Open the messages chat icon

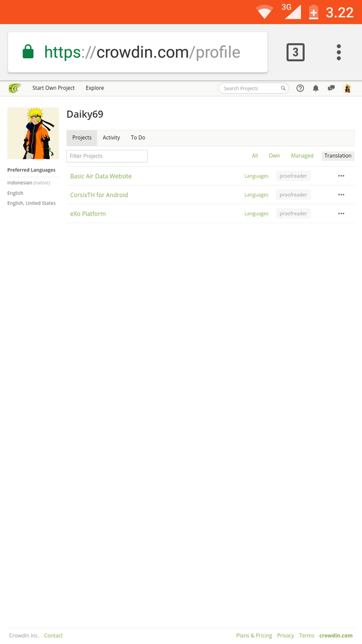click(331, 88)
